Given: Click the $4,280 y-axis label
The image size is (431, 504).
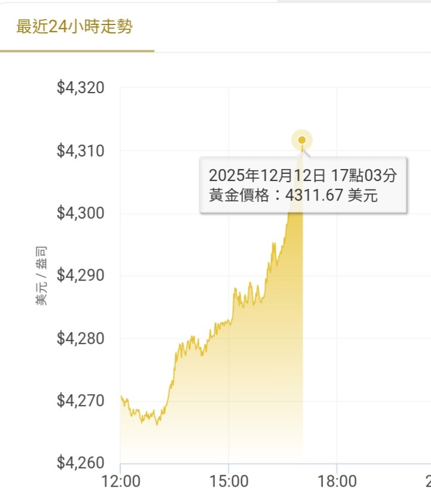Looking at the screenshot, I should (81, 339).
